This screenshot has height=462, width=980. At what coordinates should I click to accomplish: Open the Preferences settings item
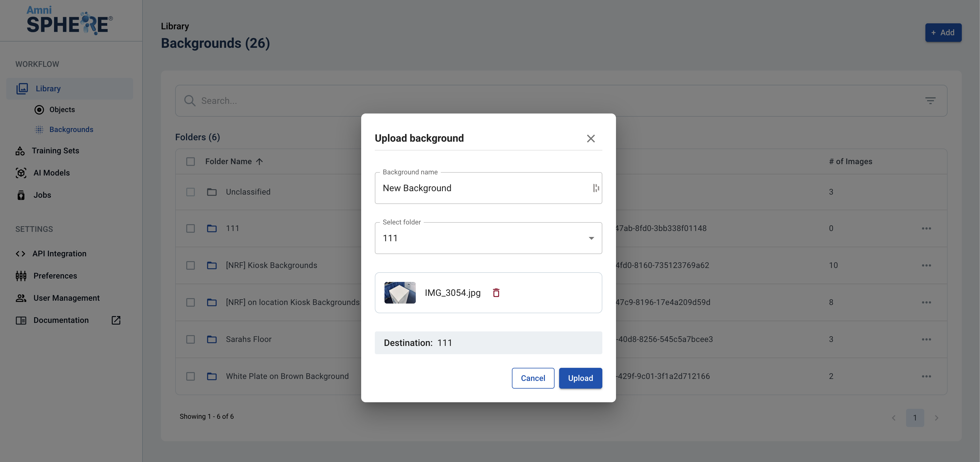tap(55, 276)
